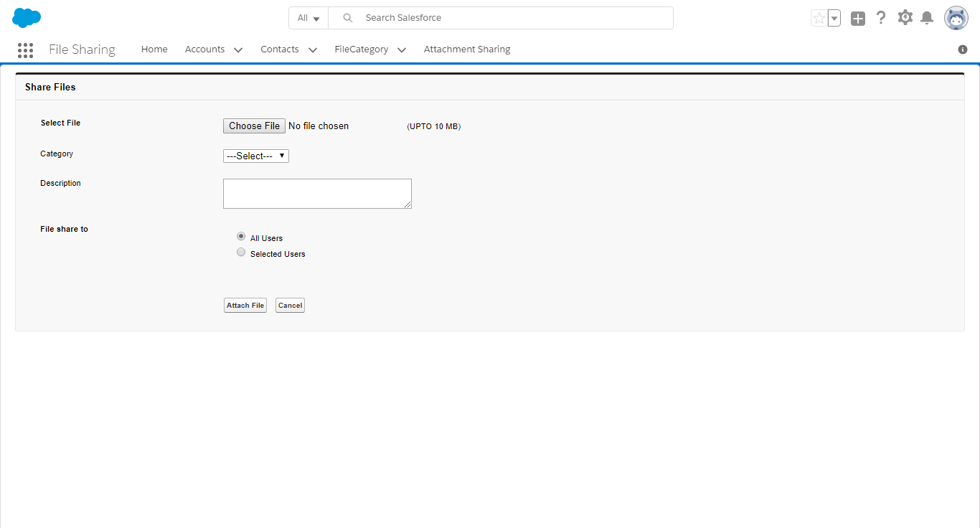Open the App Launcher grid icon
Viewport: 980px width, 528px height.
pyautogui.click(x=25, y=49)
